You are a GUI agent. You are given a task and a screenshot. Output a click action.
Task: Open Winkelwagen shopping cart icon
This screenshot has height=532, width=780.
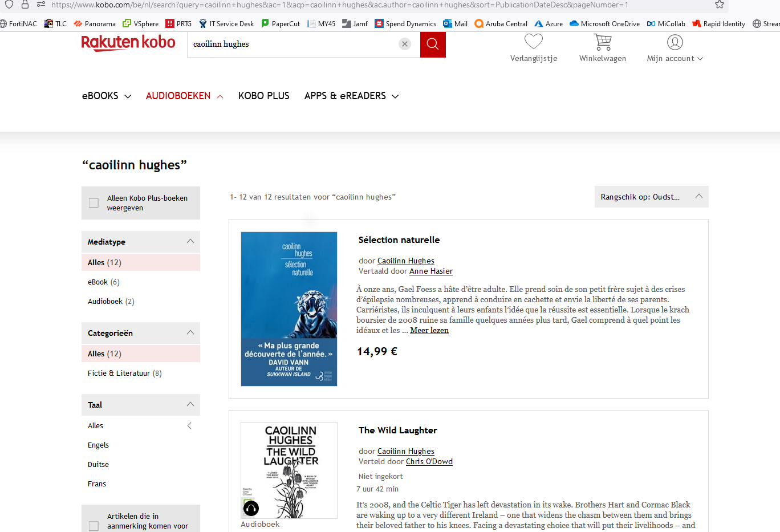click(603, 42)
